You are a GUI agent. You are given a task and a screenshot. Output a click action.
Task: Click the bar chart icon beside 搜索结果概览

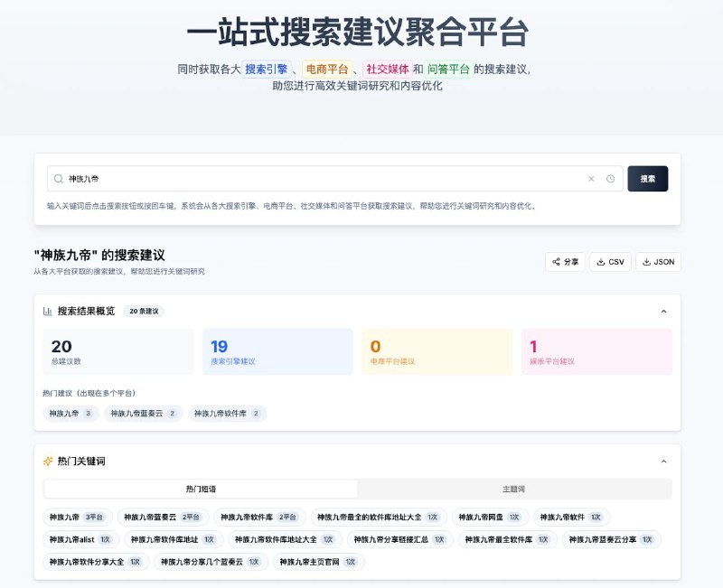(48, 311)
